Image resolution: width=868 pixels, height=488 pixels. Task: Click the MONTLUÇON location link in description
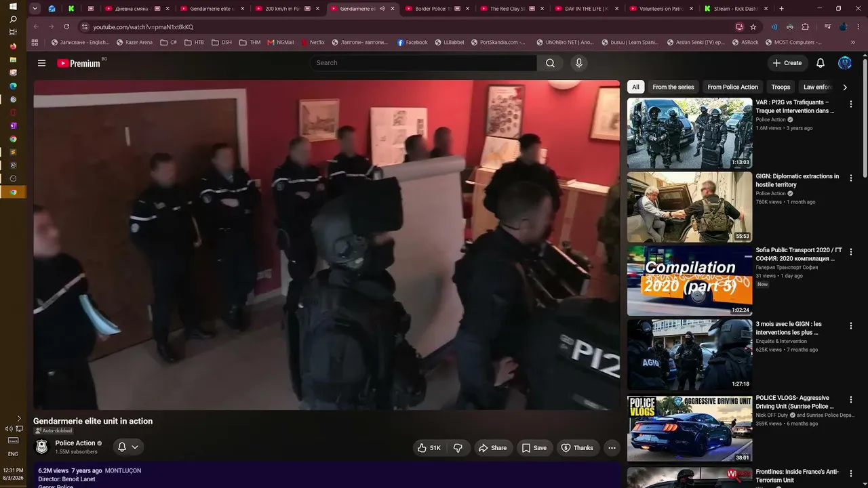123,470
